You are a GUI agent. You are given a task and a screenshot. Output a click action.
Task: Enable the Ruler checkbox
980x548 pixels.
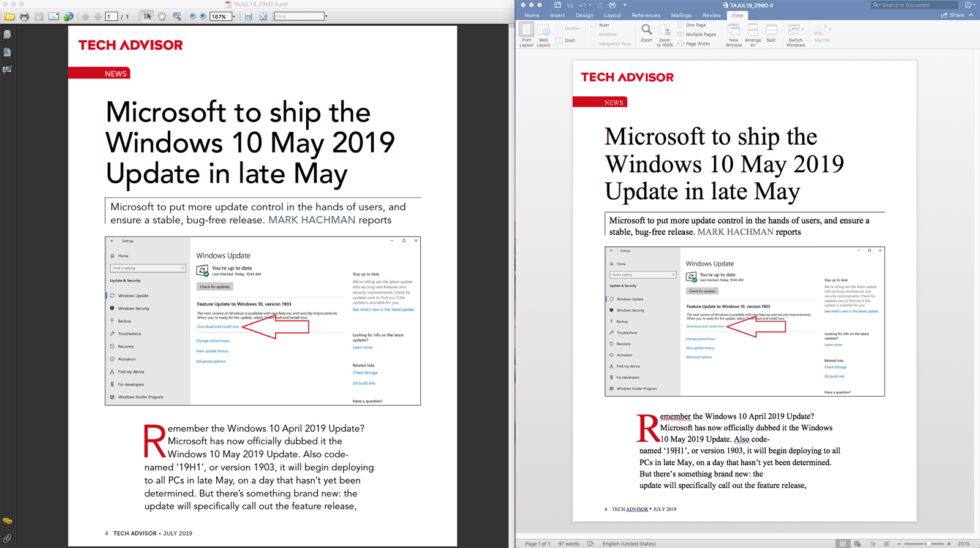coord(594,25)
